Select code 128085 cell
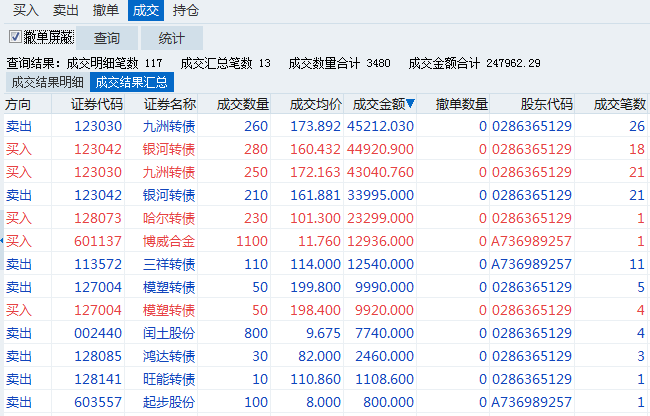This screenshot has height=416, width=650. pos(98,356)
